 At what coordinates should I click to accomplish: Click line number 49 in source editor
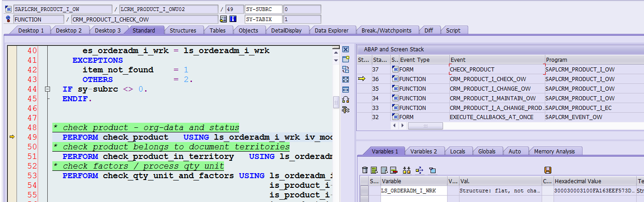32,137
